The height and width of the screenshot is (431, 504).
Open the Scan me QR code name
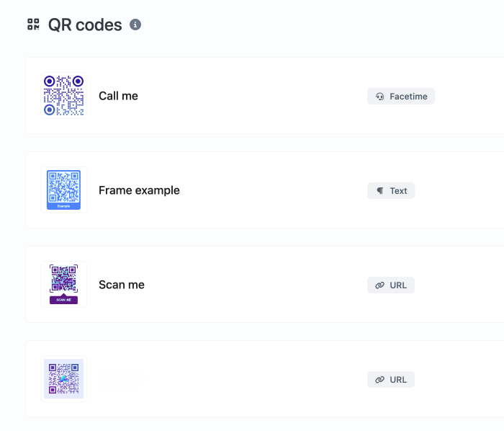tap(122, 285)
